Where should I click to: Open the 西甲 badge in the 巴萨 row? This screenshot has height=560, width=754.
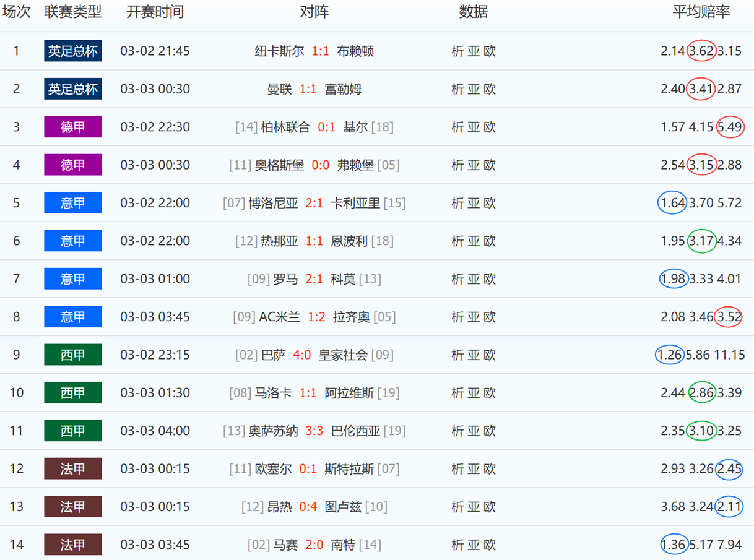click(73, 355)
